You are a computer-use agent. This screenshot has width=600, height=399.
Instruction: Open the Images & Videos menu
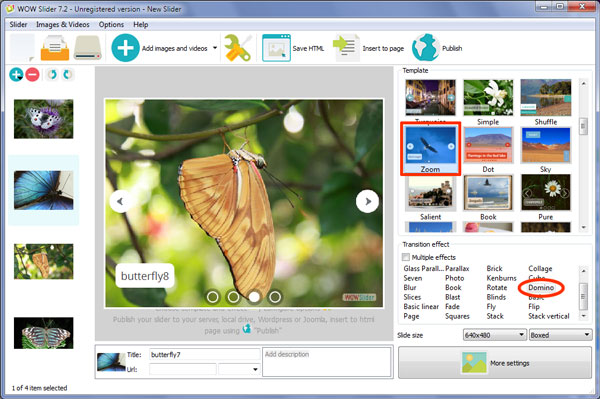pyautogui.click(x=63, y=24)
